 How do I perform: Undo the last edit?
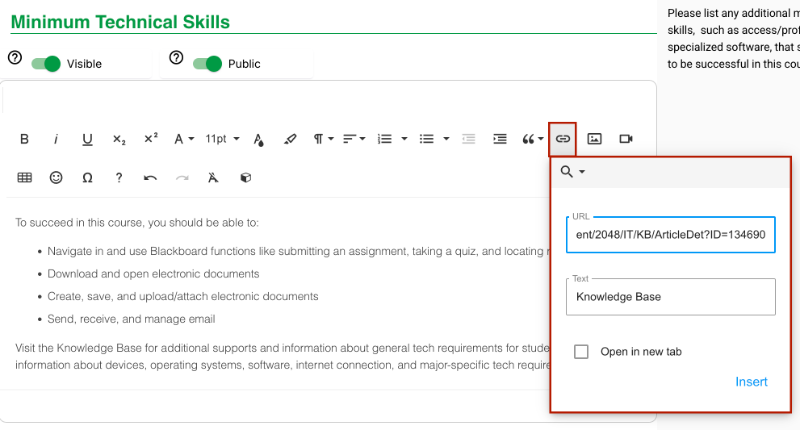click(x=150, y=178)
